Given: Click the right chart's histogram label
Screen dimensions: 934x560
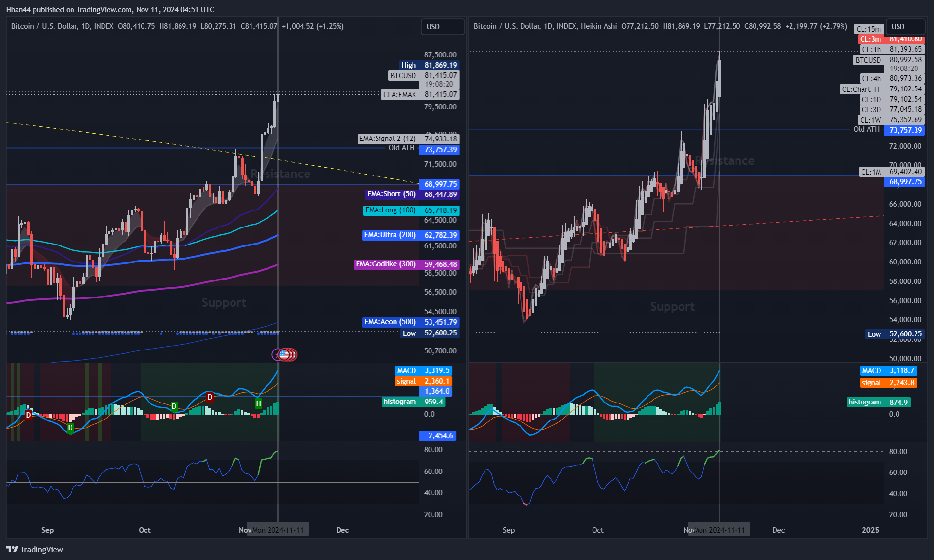Looking at the screenshot, I should [864, 402].
